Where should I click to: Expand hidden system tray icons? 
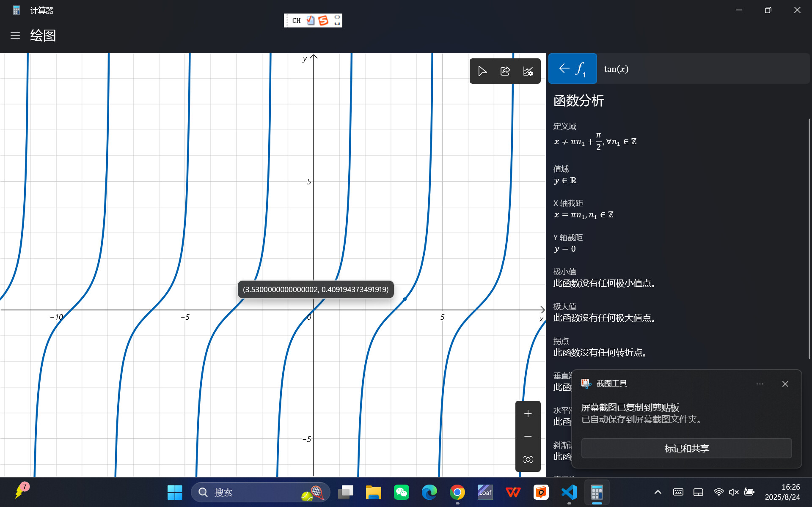click(658, 492)
